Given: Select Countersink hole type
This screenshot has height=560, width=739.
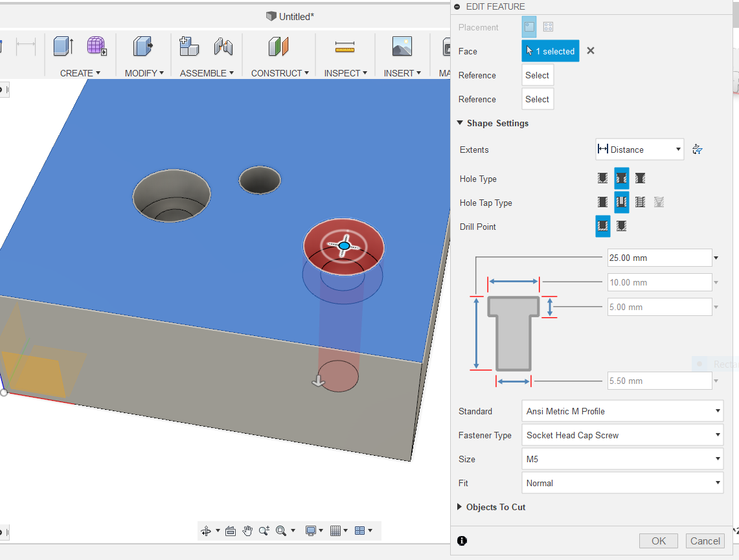Looking at the screenshot, I should click(x=640, y=178).
